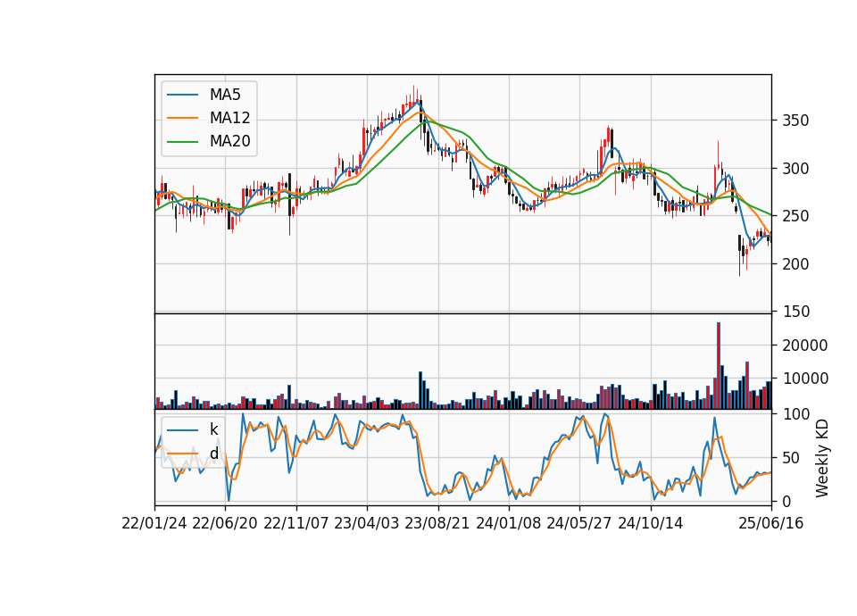This screenshot has width=857, height=616.
Task: Click the 20000 volume axis label
Action: pyautogui.click(x=804, y=345)
